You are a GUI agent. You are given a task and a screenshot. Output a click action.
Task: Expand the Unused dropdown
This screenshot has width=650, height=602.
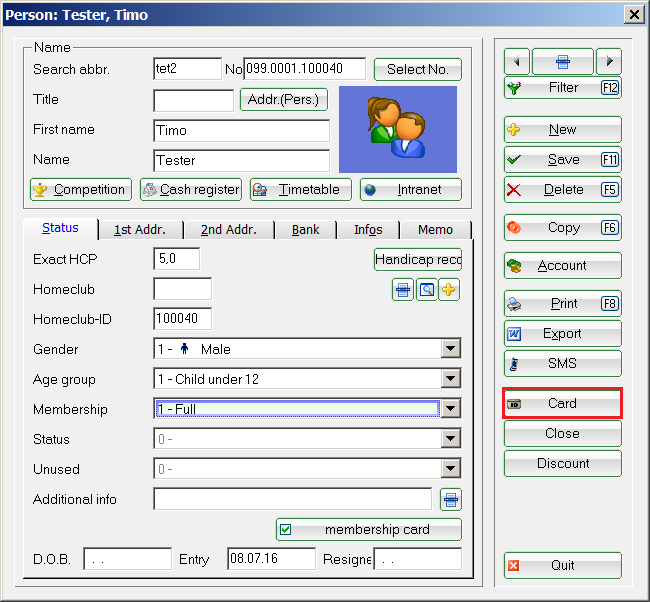(451, 469)
